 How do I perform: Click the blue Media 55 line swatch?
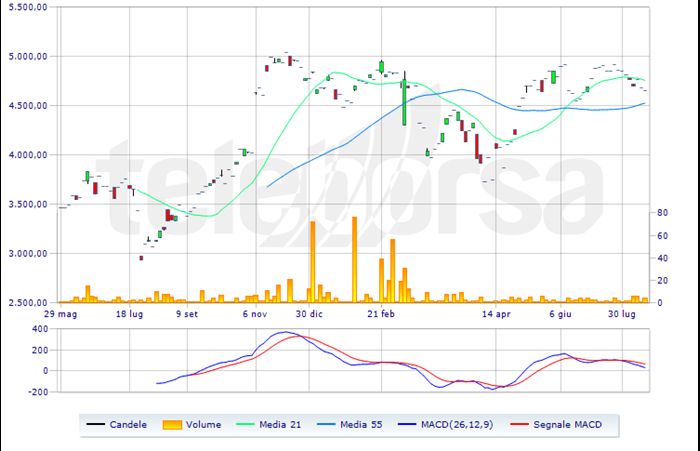(x=325, y=425)
